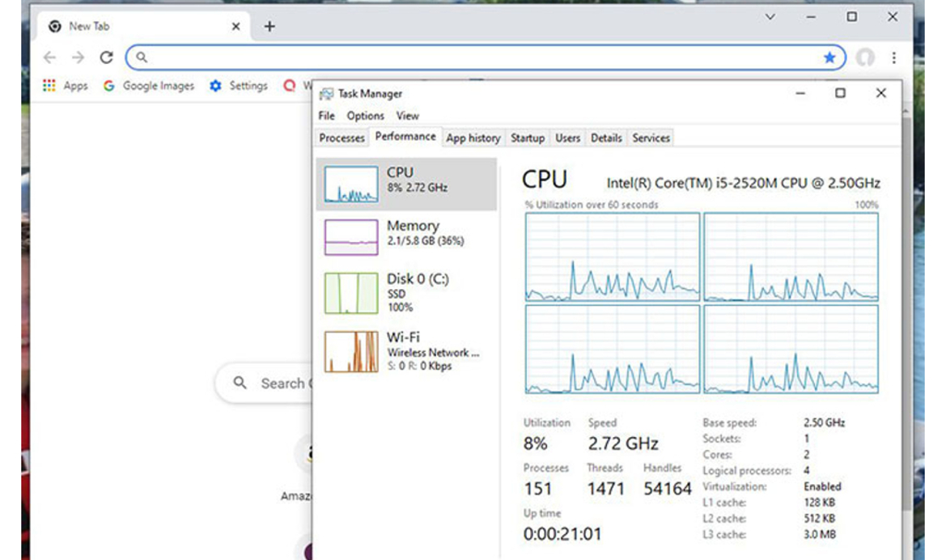Select Memory in the performance sidebar
The height and width of the screenshot is (560, 946).
tap(406, 236)
